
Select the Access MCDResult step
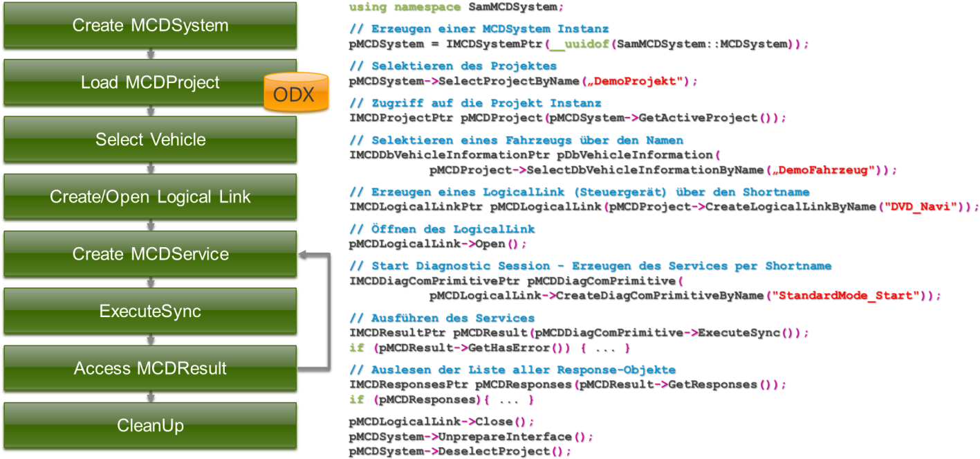pyautogui.click(x=150, y=368)
